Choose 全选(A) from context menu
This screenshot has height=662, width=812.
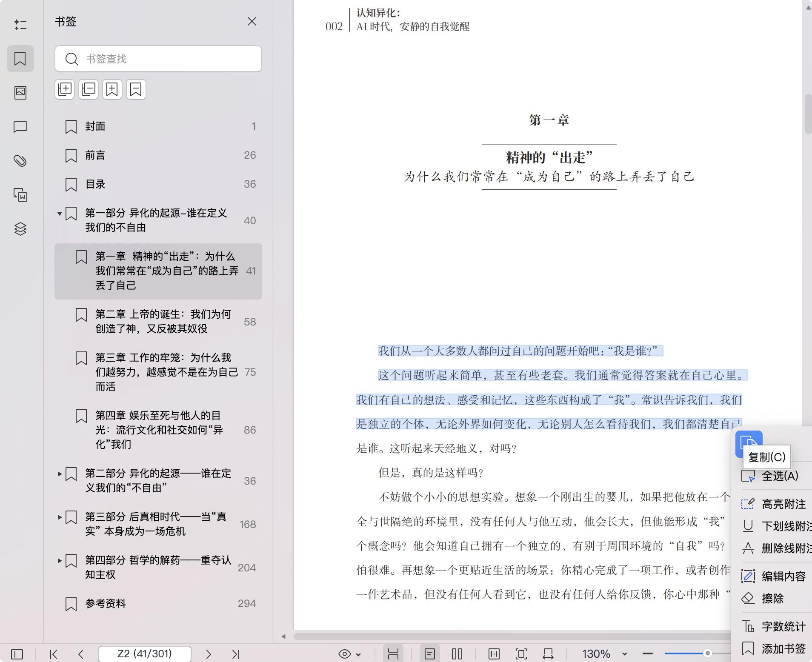click(775, 476)
